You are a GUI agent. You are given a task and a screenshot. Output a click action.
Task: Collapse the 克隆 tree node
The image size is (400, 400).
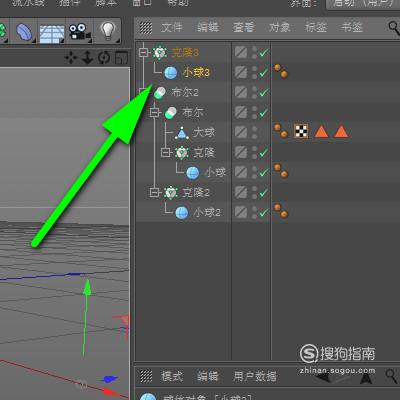coord(165,152)
